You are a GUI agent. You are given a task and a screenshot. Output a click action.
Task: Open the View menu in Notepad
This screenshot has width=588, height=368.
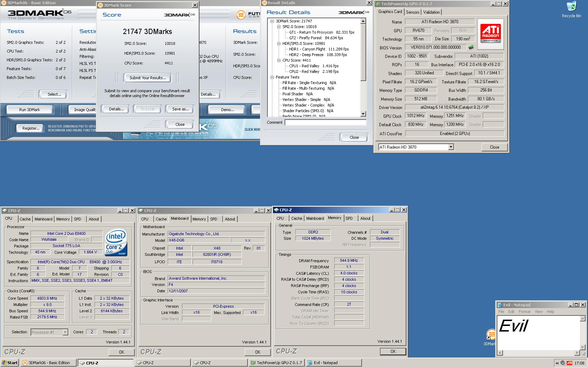click(539, 312)
